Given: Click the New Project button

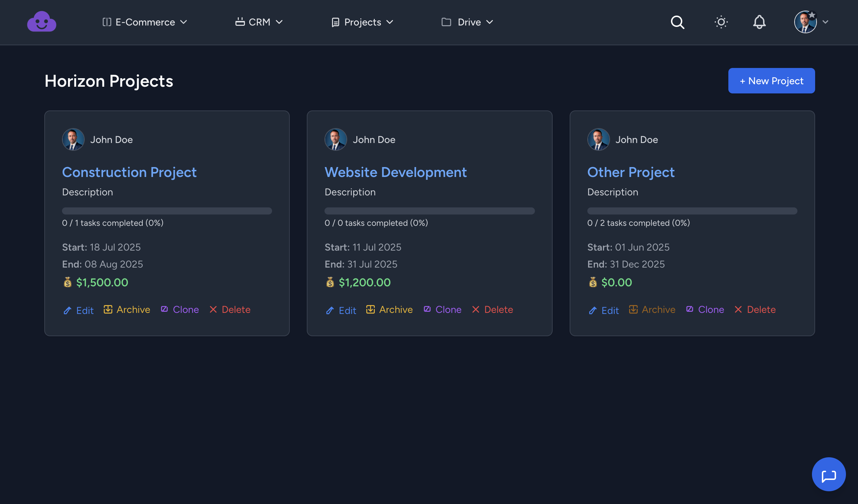Looking at the screenshot, I should 771,81.
